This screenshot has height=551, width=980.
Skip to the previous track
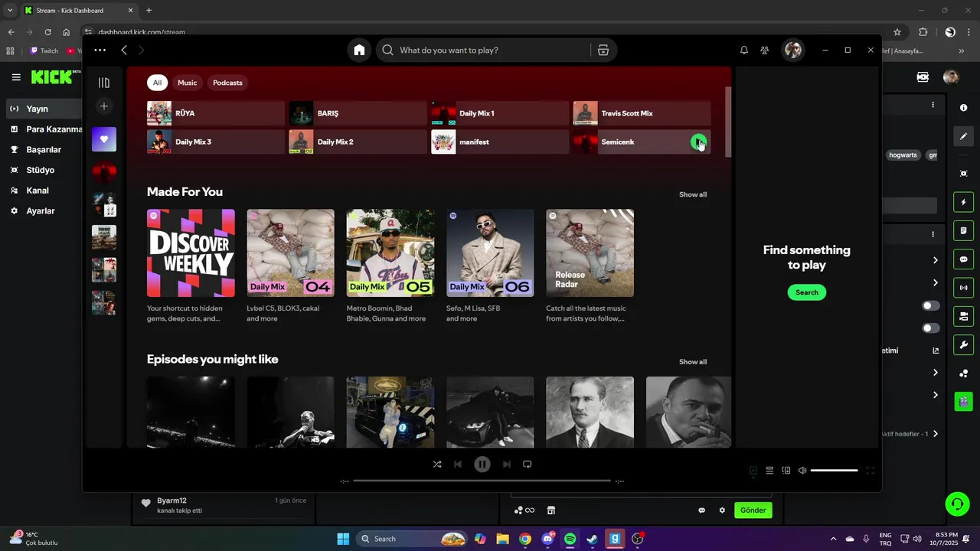[x=458, y=464]
